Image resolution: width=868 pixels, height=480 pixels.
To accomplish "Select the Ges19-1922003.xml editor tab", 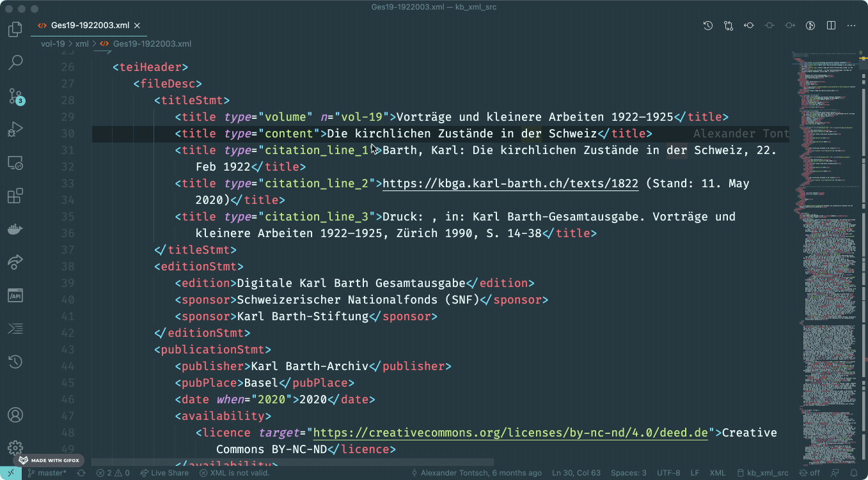I will 90,26.
